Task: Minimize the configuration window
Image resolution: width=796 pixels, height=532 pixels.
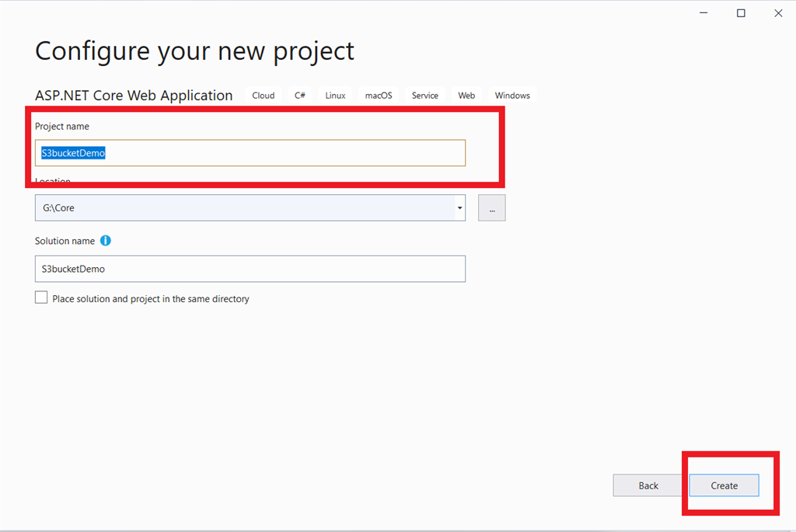Action: pyautogui.click(x=703, y=12)
